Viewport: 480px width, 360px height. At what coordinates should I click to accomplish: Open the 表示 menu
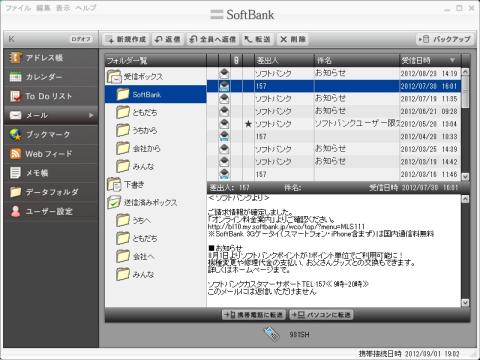(63, 8)
